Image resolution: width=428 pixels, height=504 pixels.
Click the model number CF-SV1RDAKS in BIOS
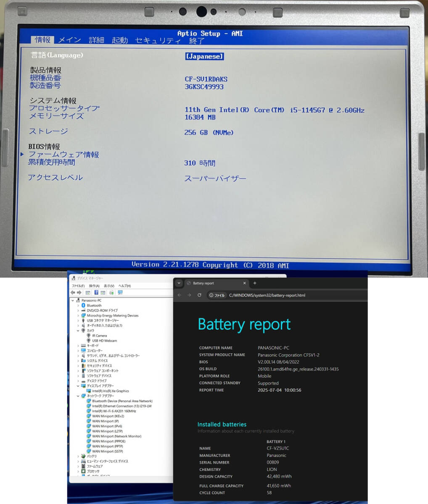206,79
